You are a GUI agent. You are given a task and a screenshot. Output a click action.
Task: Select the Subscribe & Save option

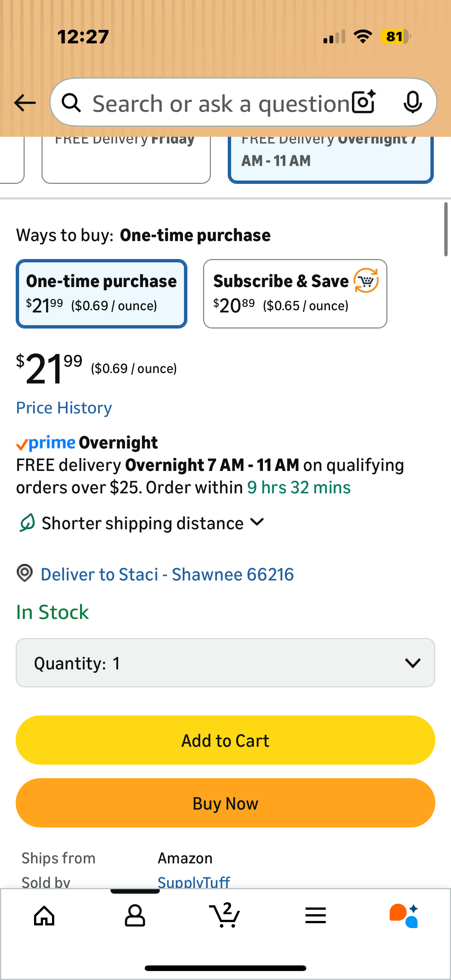click(295, 294)
